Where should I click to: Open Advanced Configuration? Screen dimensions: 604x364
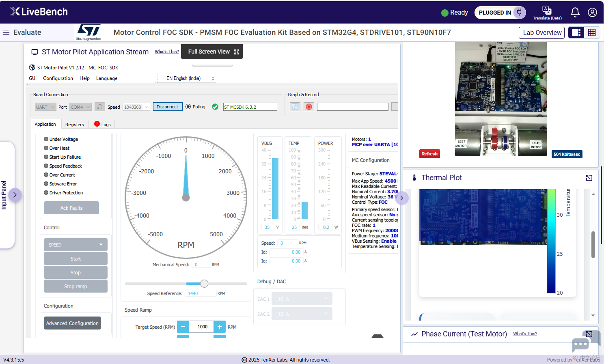72,323
